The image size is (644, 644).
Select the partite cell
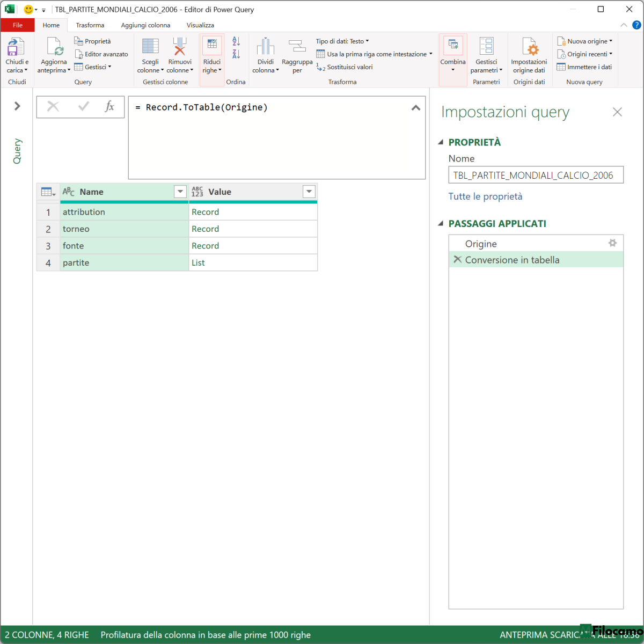[124, 263]
